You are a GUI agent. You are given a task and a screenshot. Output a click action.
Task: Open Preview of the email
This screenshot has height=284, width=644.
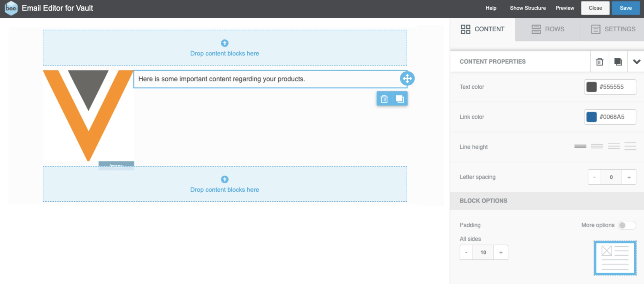coord(564,8)
